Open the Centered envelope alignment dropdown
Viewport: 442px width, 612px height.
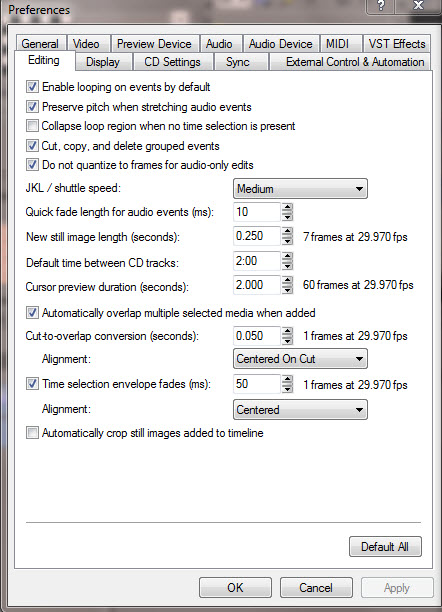point(300,409)
